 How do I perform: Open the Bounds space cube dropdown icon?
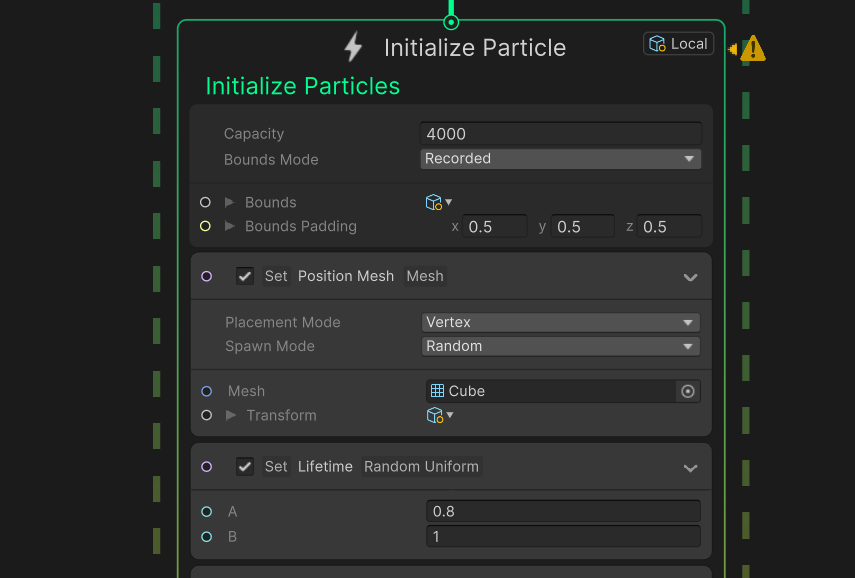coord(439,202)
